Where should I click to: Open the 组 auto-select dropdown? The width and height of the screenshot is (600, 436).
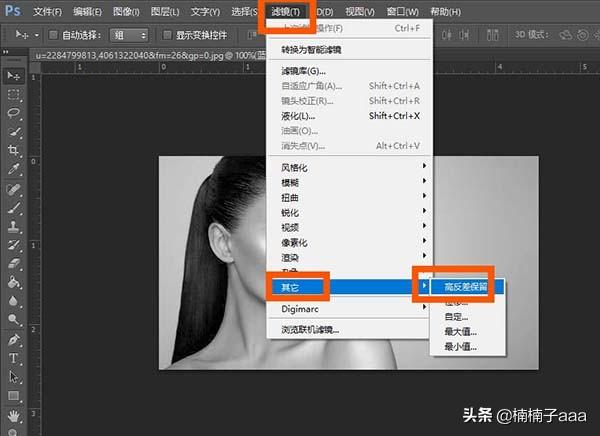[x=129, y=35]
